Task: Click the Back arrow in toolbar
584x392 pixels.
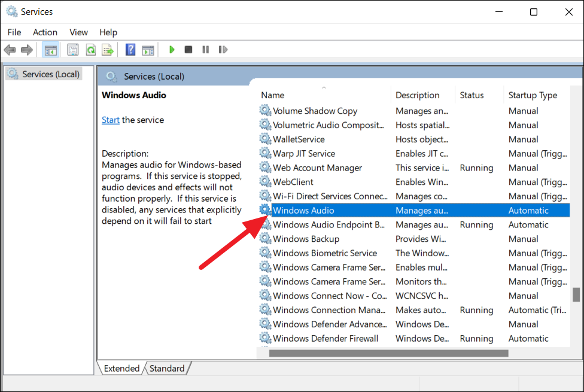Action: (10, 50)
